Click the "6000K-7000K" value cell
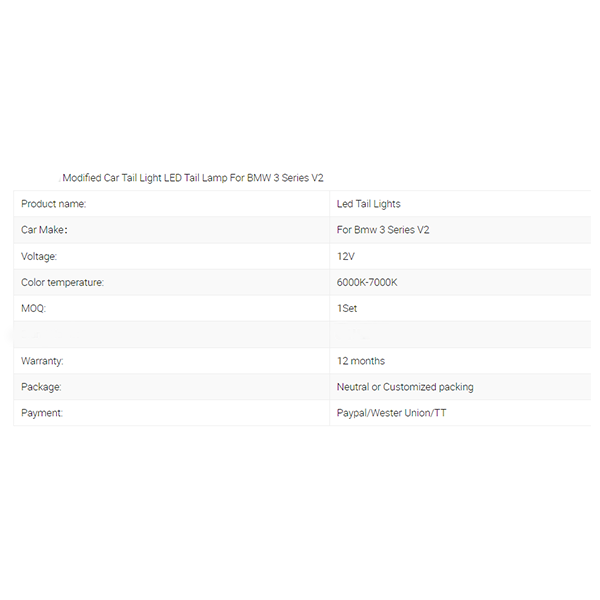This screenshot has height=600, width=600. coord(367,283)
